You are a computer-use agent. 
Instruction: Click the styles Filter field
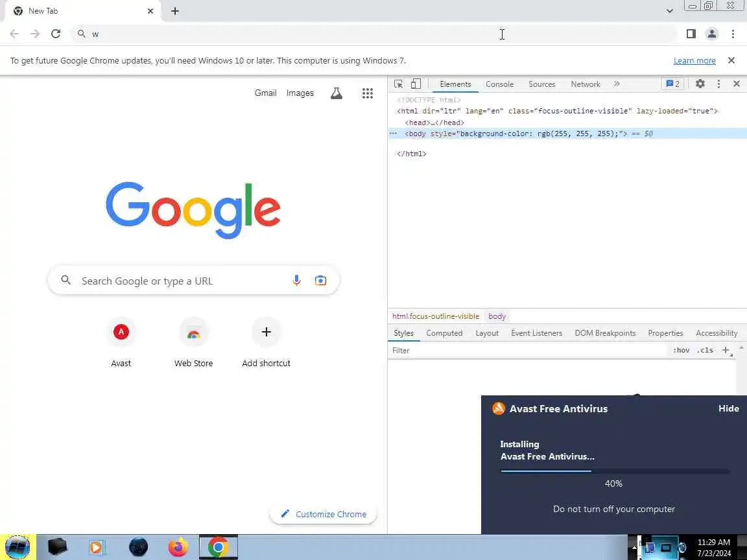click(x=528, y=351)
